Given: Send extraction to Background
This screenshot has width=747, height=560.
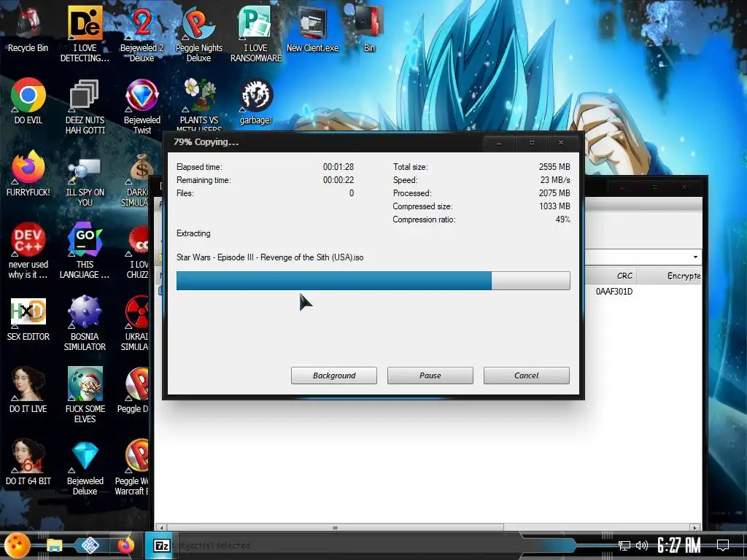Looking at the screenshot, I should coord(334,376).
